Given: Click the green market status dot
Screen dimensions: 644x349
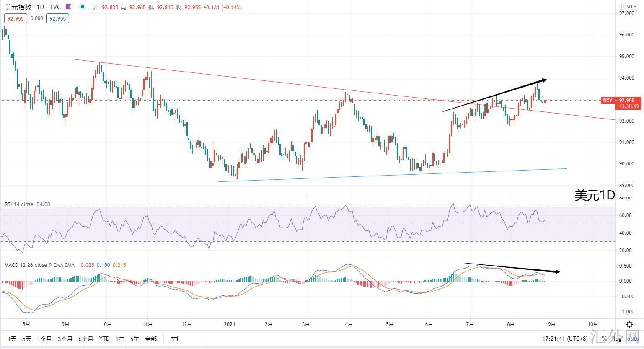Looking at the screenshot, I should [83, 7].
